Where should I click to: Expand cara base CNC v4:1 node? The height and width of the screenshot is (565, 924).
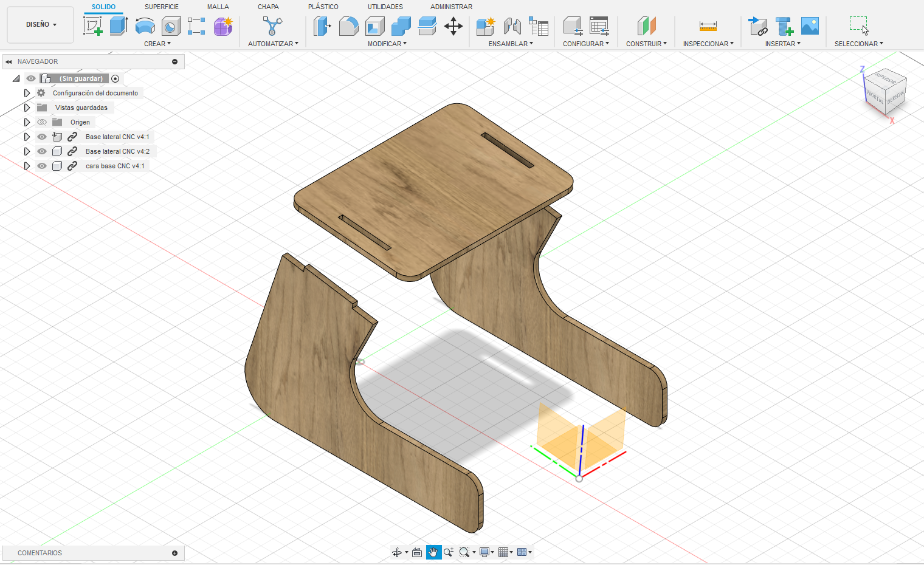(x=27, y=166)
